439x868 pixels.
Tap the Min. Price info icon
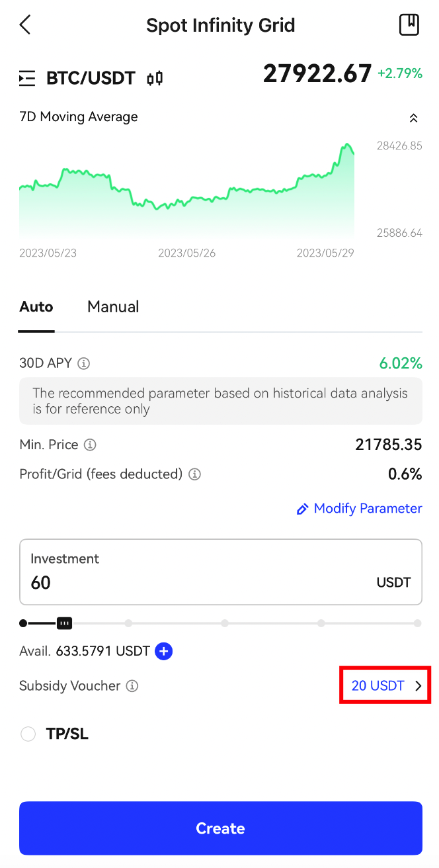tap(90, 445)
